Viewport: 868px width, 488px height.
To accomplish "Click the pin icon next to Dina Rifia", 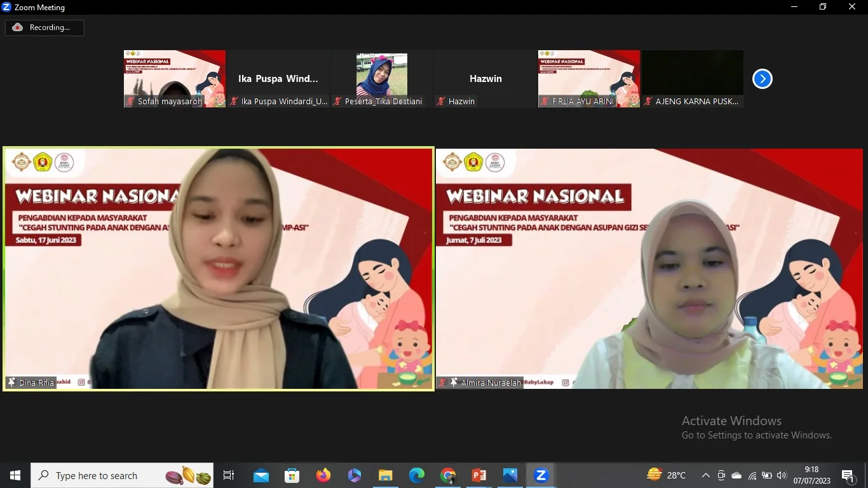I will 11,383.
